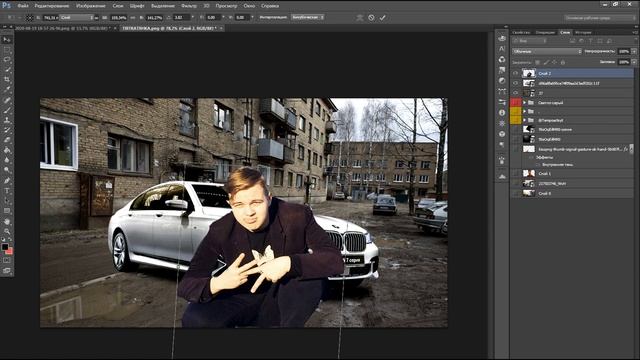
Task: Open the fill slider arrow
Action: coord(634,62)
